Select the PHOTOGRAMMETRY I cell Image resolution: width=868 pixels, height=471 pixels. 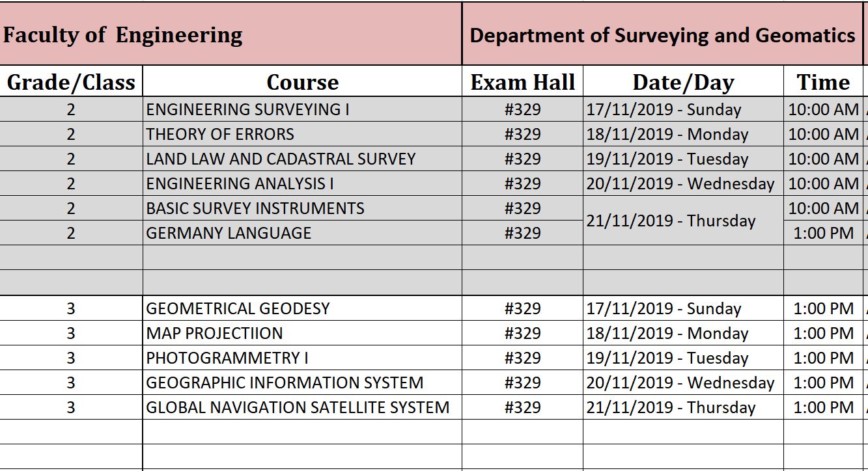227,358
